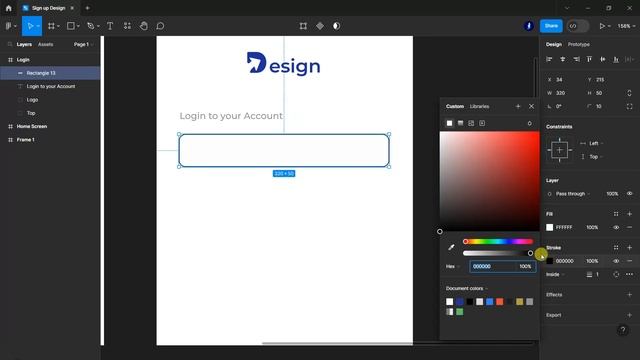Click the Edit object icon in top toolbar
Screen dimensions: 640x360
[303, 26]
